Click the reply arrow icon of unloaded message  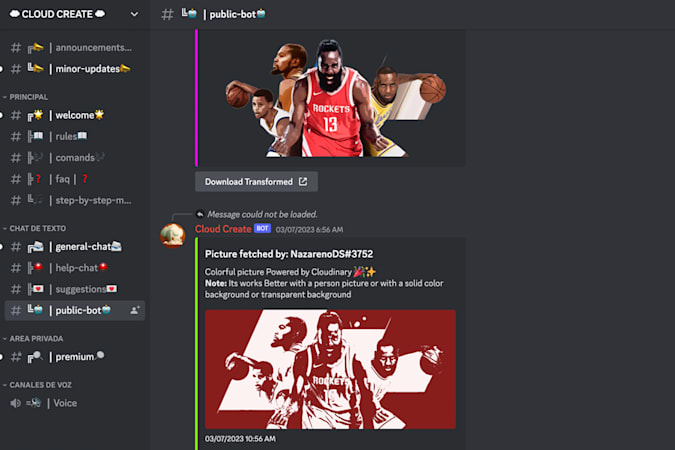click(200, 214)
